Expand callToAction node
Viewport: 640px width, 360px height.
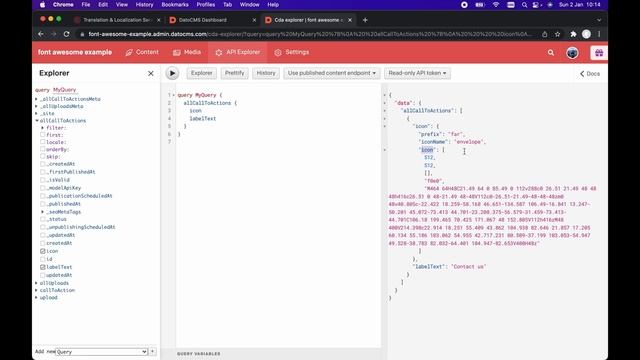point(36,290)
